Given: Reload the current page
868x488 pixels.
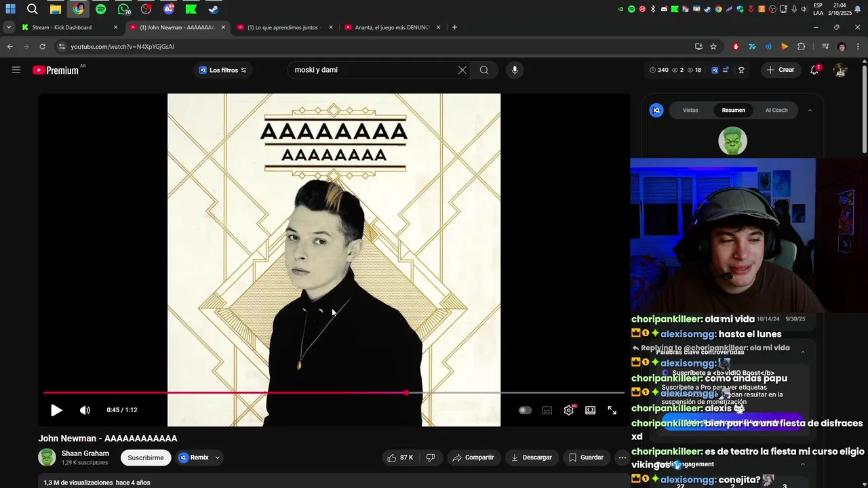Looking at the screenshot, I should (42, 47).
